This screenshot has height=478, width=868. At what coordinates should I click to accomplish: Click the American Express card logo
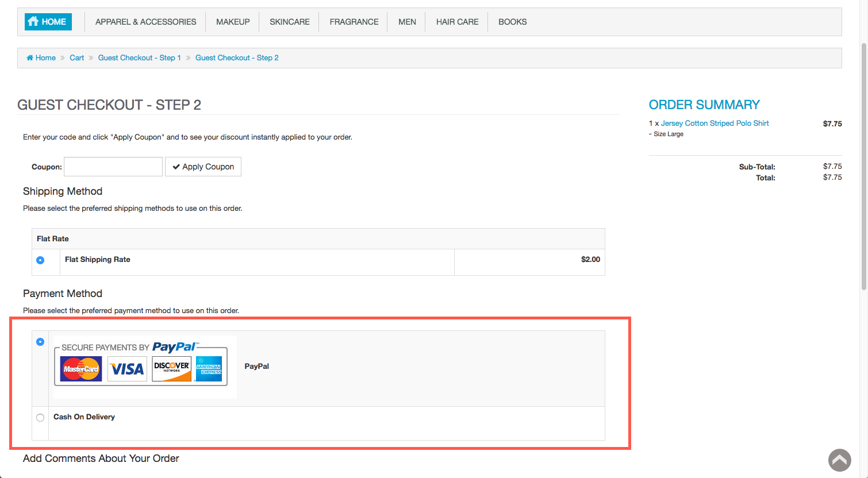pyautogui.click(x=209, y=369)
